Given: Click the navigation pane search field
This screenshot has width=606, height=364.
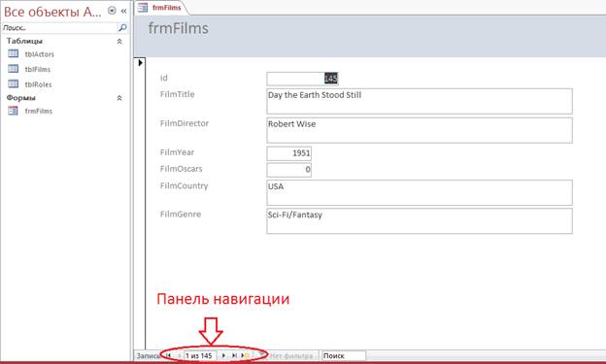Looking at the screenshot, I should (x=59, y=28).
